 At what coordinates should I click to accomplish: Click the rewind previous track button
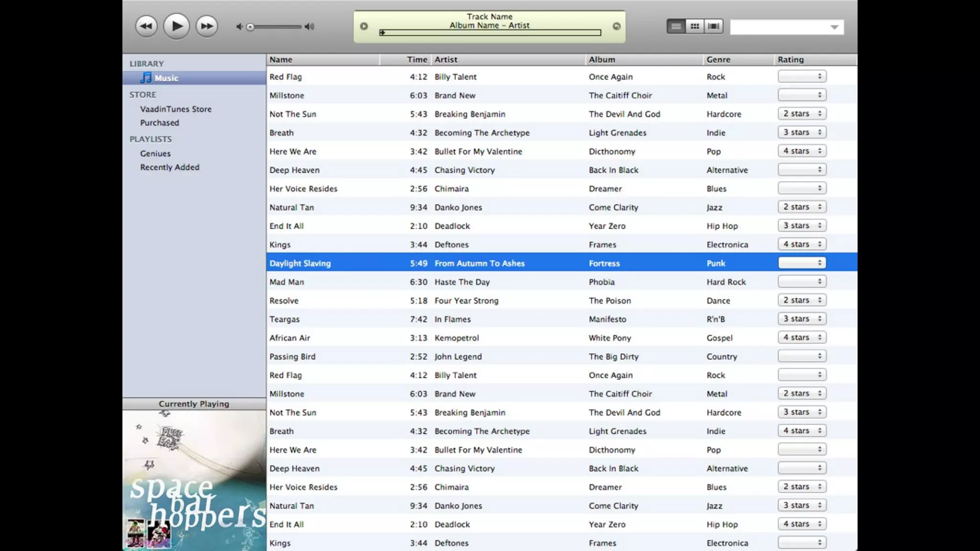(146, 26)
